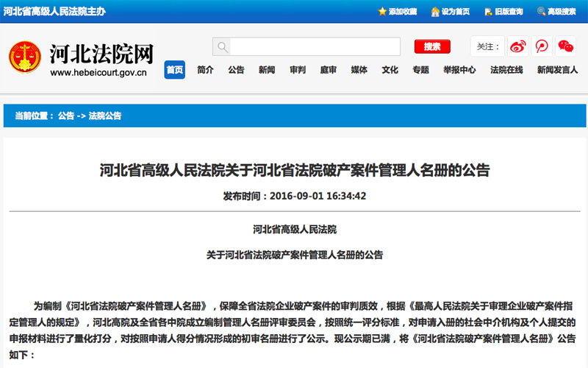Image resolution: width=588 pixels, height=368 pixels.
Task: Click the magnifier icon in the search box
Action: (222, 47)
